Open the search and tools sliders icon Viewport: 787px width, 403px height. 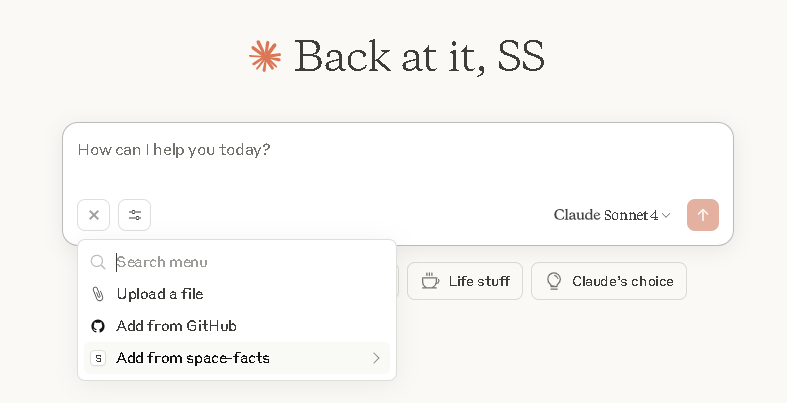click(135, 215)
